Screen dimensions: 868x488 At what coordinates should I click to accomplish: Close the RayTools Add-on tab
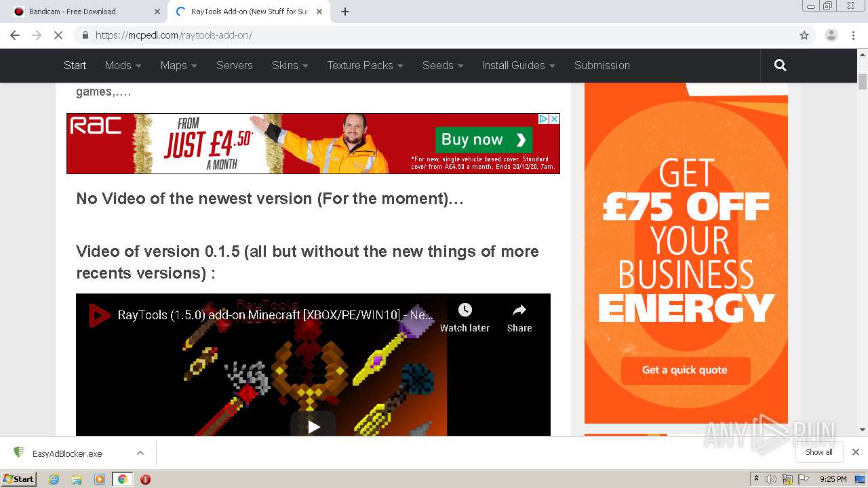[320, 12]
